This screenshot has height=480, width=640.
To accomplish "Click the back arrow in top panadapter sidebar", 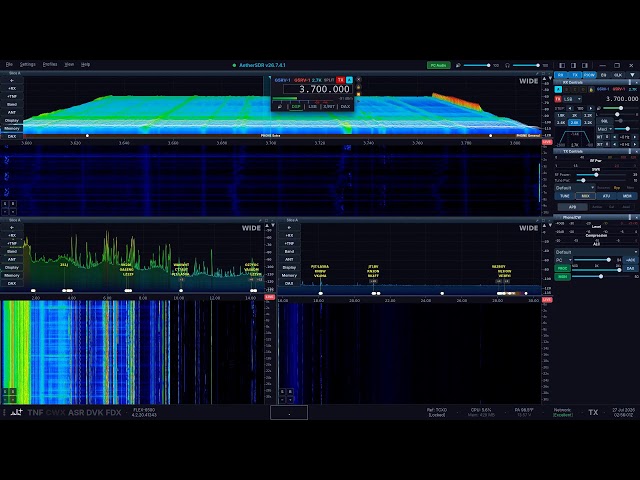I will [12, 80].
